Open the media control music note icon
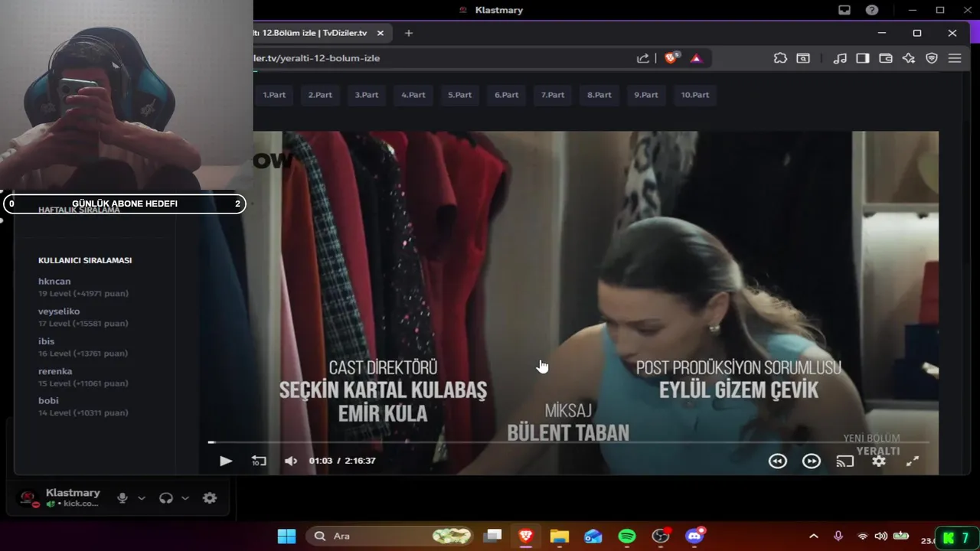Screen dimensions: 980x551 tap(840, 58)
